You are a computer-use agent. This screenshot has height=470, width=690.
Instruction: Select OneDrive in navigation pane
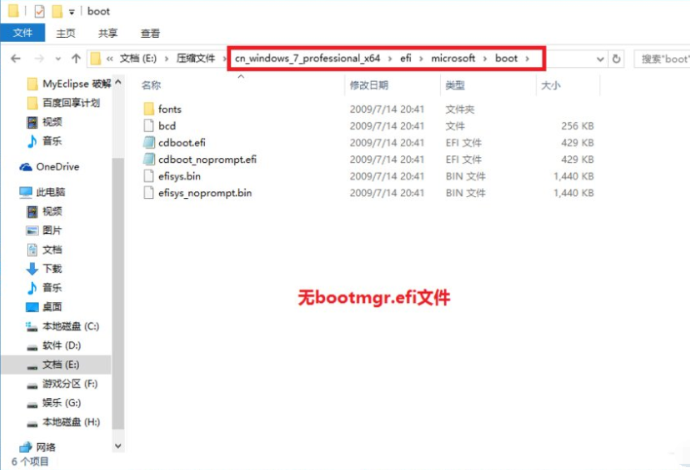[49, 167]
